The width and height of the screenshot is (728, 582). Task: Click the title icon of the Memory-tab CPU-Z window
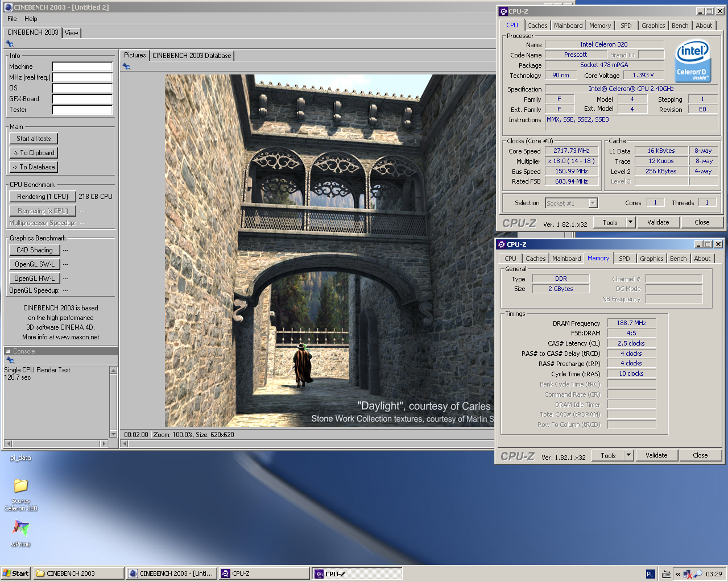tap(501, 244)
